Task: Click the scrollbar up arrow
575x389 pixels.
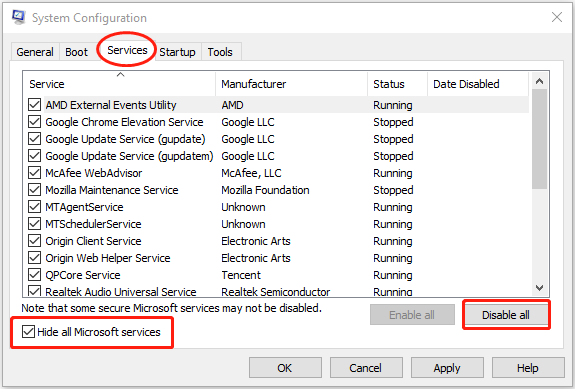Action: click(539, 81)
